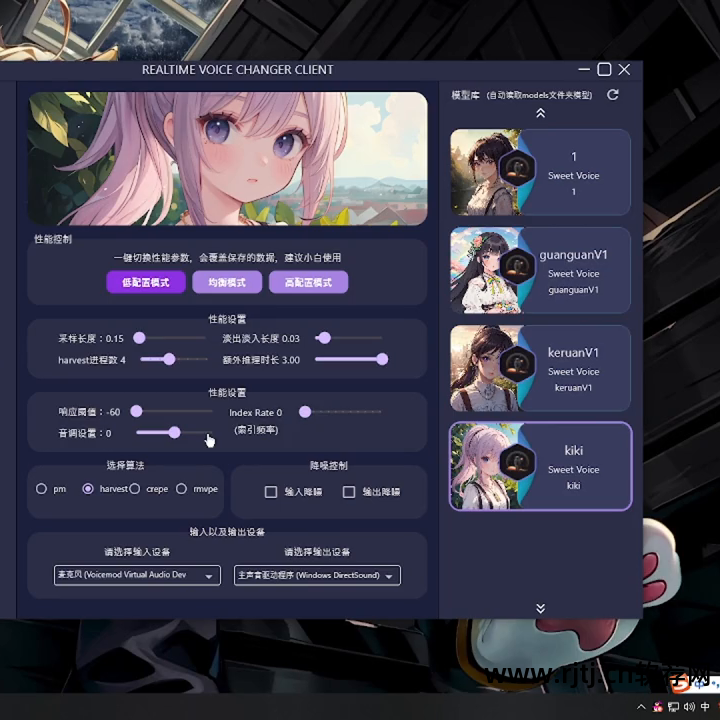Viewport: 720px width, 720px height.
Task: Open the output device dropdown (Windows DirectSound)
Action: (317, 575)
